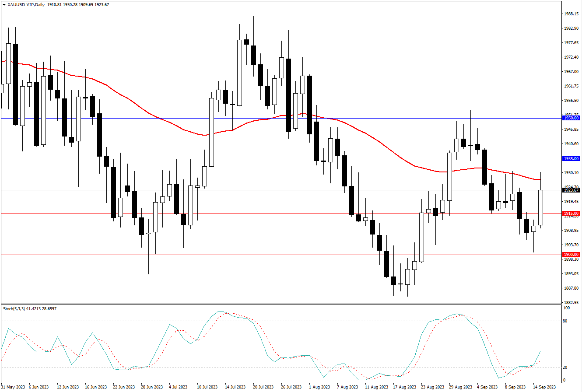The width and height of the screenshot is (582, 392).
Task: Click the XAUUSD-VIP,Daily chart title text
Action: click(27, 4)
